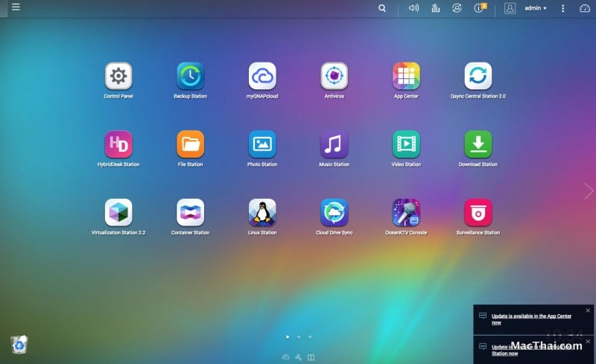Open the Antivirus app
Image resolution: width=596 pixels, height=364 pixels.
tap(334, 76)
